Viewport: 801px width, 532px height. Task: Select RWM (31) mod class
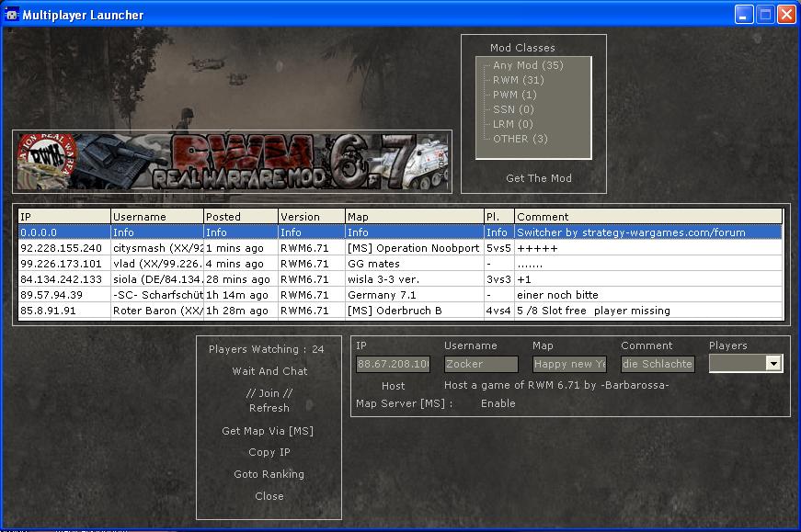(518, 80)
